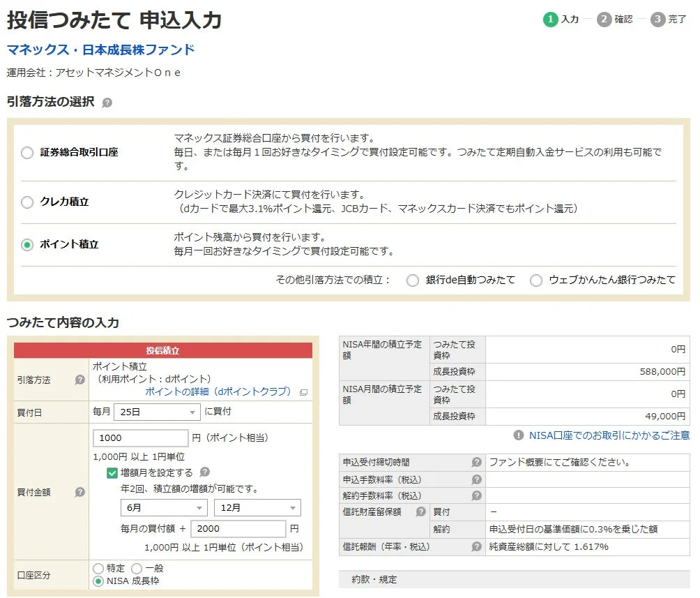Click the purchase amount input showing 1000
The width and height of the screenshot is (700, 598).
[x=139, y=438]
